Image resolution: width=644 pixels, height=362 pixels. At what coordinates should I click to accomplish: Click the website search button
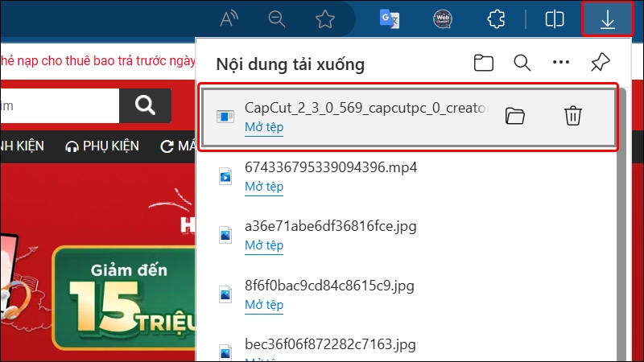[x=145, y=105]
